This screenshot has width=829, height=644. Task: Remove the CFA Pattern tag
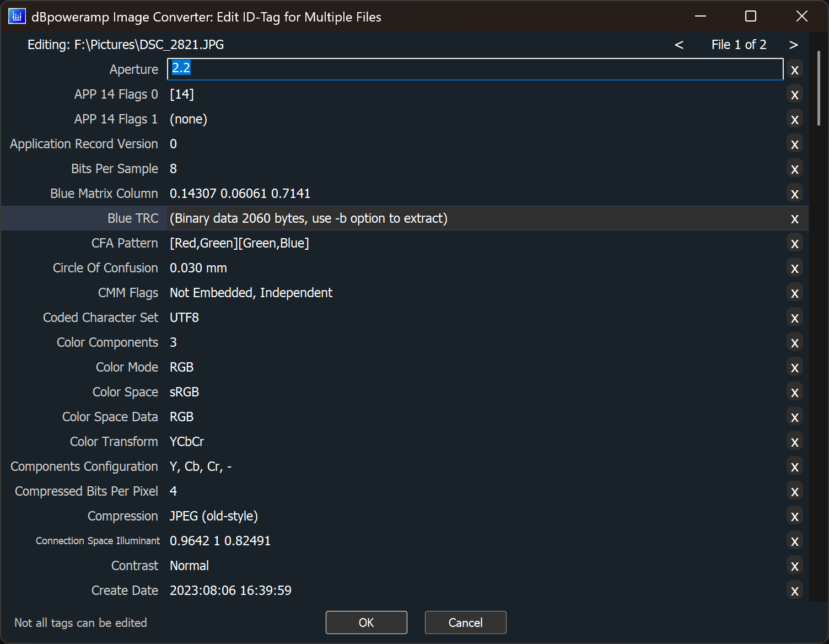[x=794, y=244]
